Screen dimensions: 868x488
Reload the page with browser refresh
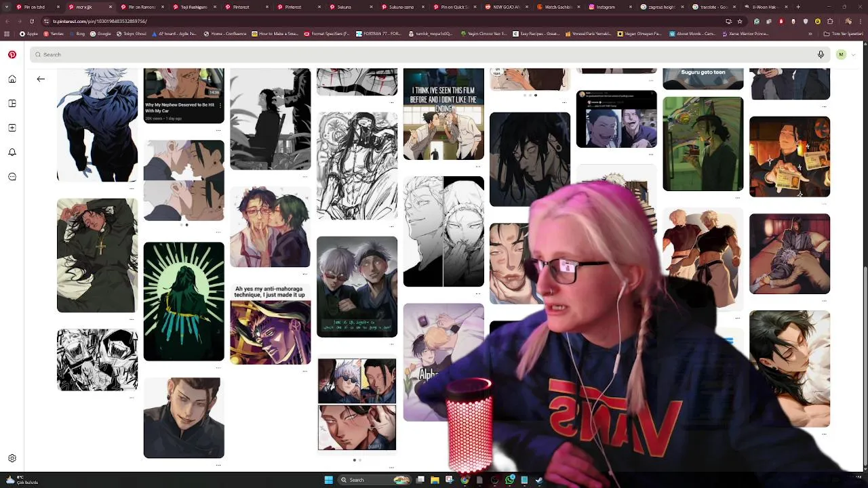(x=32, y=21)
